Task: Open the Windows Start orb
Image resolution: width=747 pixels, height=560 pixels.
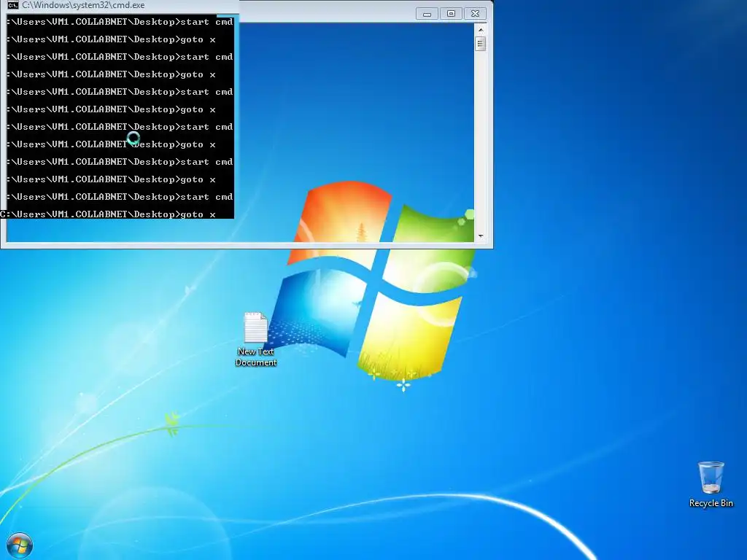Action: (x=20, y=545)
